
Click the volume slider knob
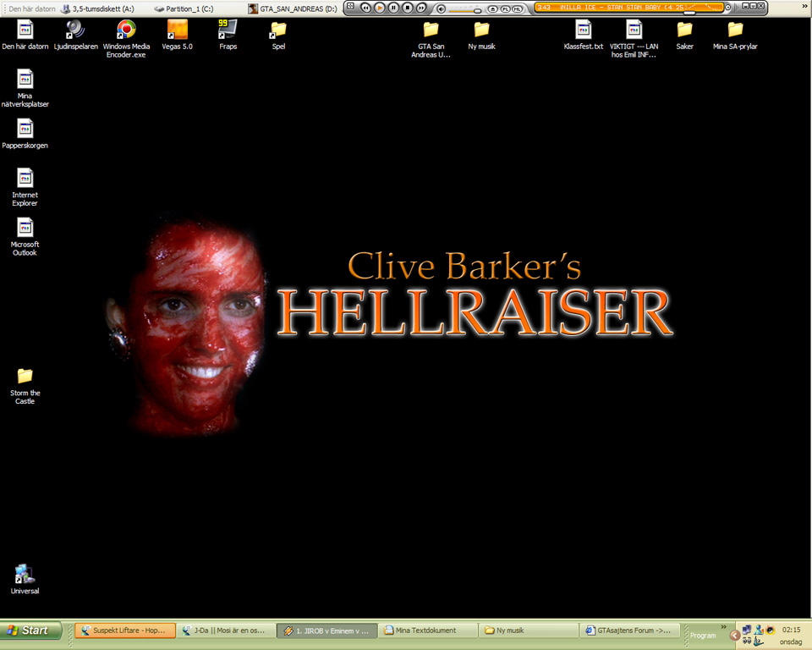[477, 10]
